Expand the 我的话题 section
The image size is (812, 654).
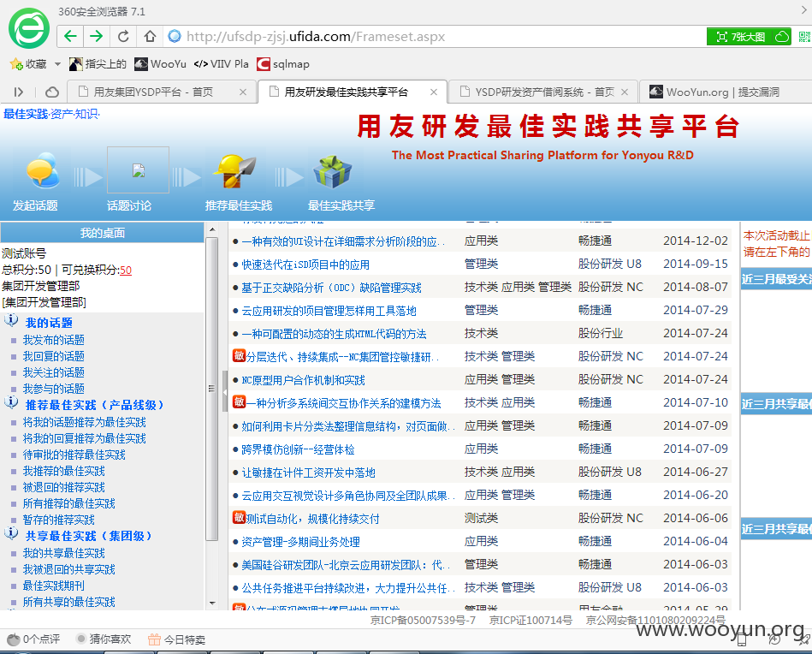(49, 323)
